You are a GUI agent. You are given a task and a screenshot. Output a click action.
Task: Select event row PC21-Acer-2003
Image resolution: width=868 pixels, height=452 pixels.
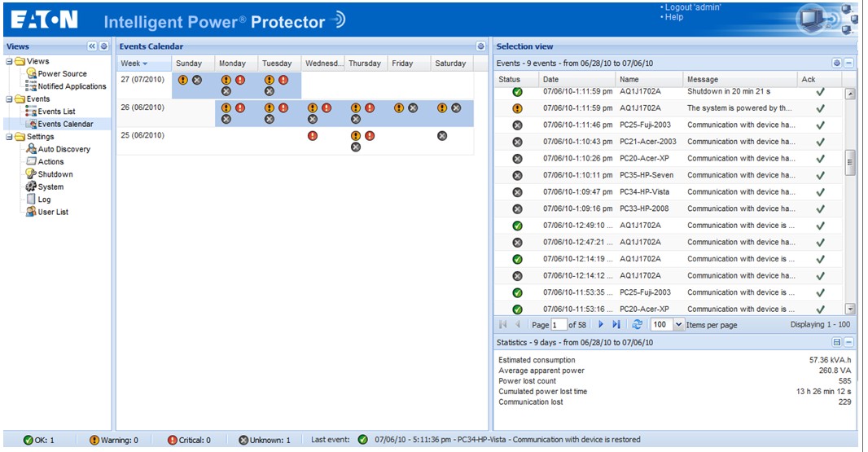click(x=669, y=141)
